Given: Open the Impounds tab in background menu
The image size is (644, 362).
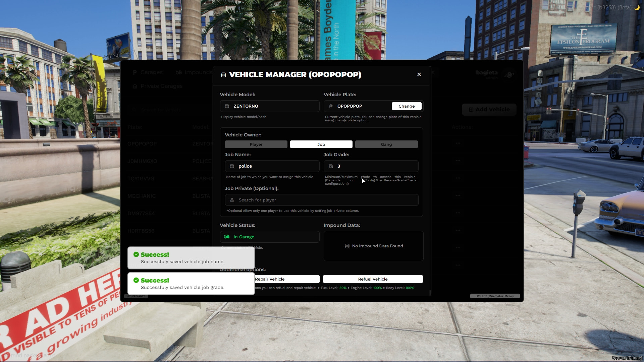Looking at the screenshot, I should tap(194, 72).
